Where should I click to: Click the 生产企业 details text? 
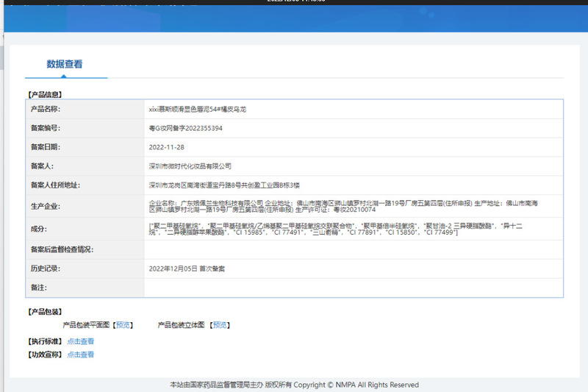[x=343, y=207]
